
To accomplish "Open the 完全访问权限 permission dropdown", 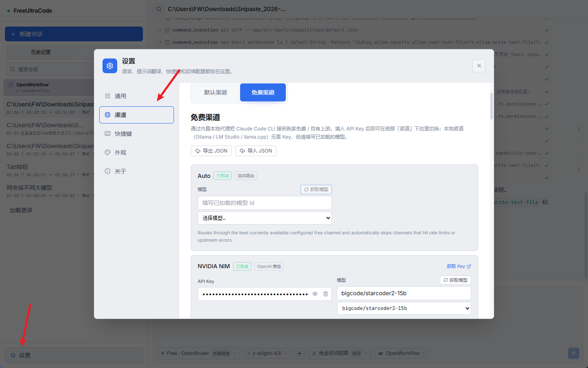I will click(340, 353).
